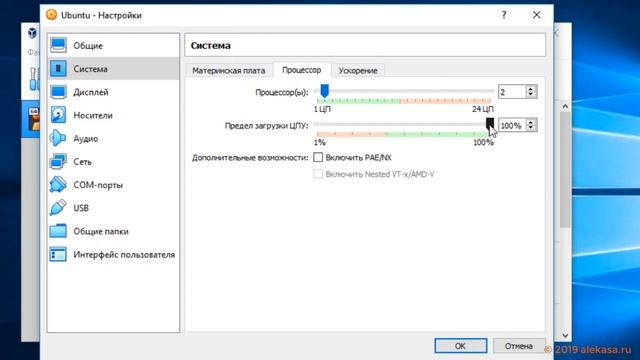Click the OK button
Viewport: 640px width, 360px height.
click(460, 346)
